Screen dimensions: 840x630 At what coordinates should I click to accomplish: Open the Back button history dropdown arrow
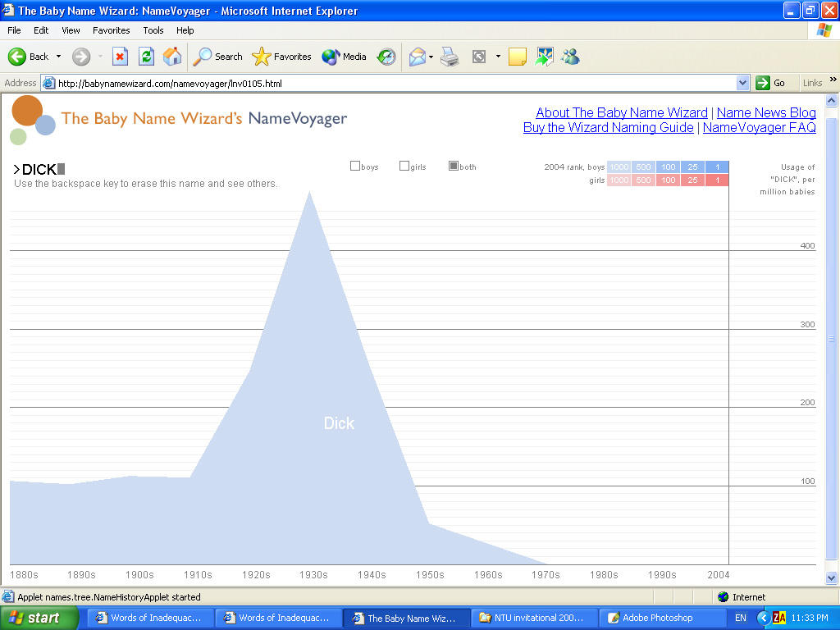point(58,57)
